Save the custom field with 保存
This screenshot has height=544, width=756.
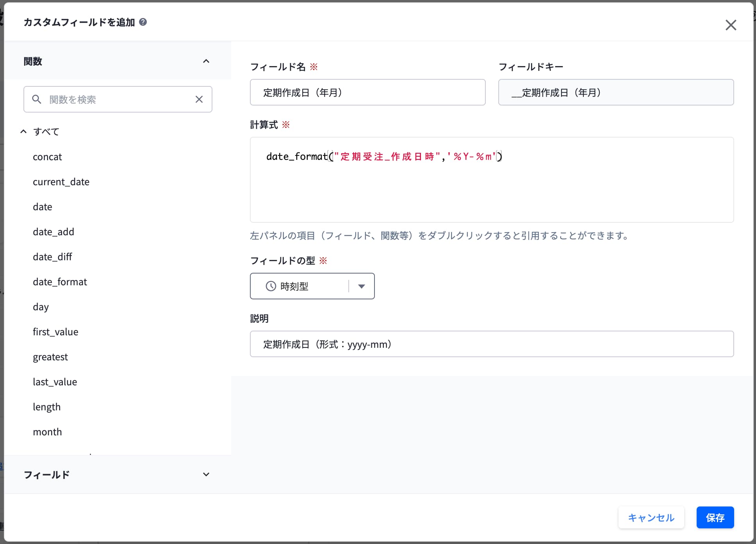point(715,517)
